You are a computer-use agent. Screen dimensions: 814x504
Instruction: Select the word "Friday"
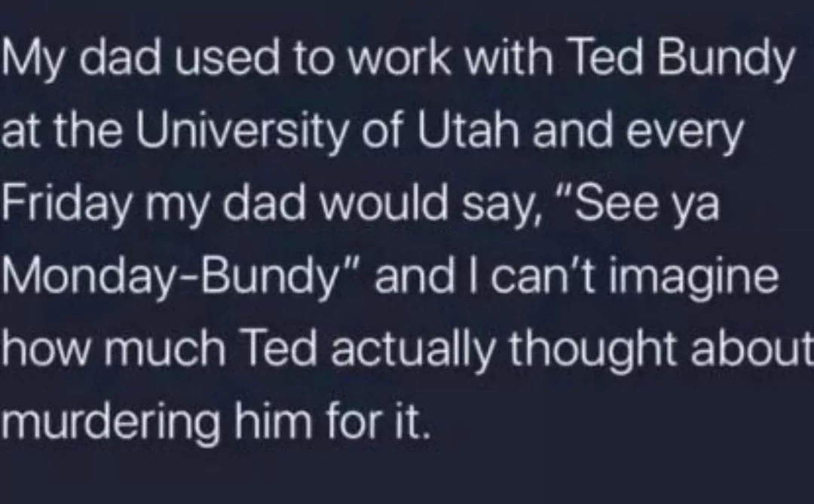pyautogui.click(x=67, y=205)
